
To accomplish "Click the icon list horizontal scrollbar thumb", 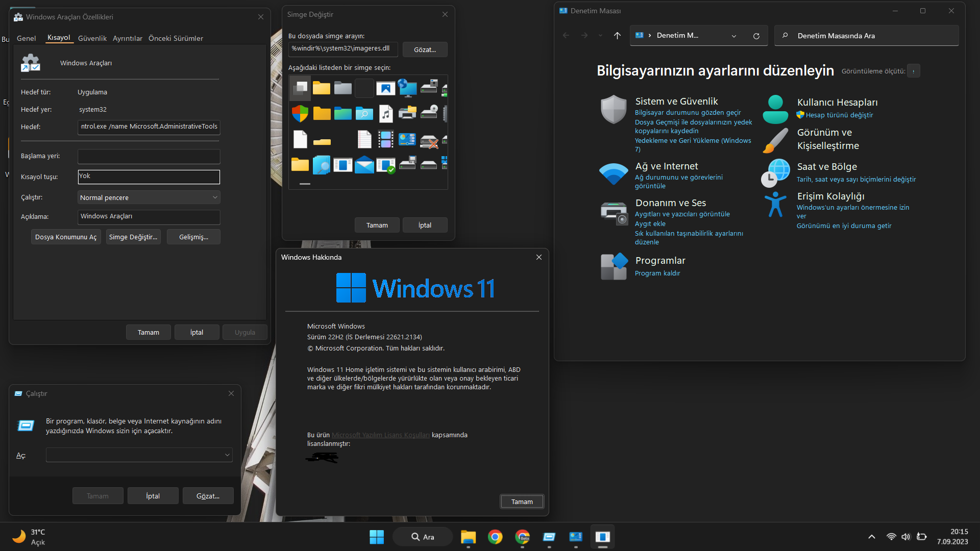I will (305, 184).
